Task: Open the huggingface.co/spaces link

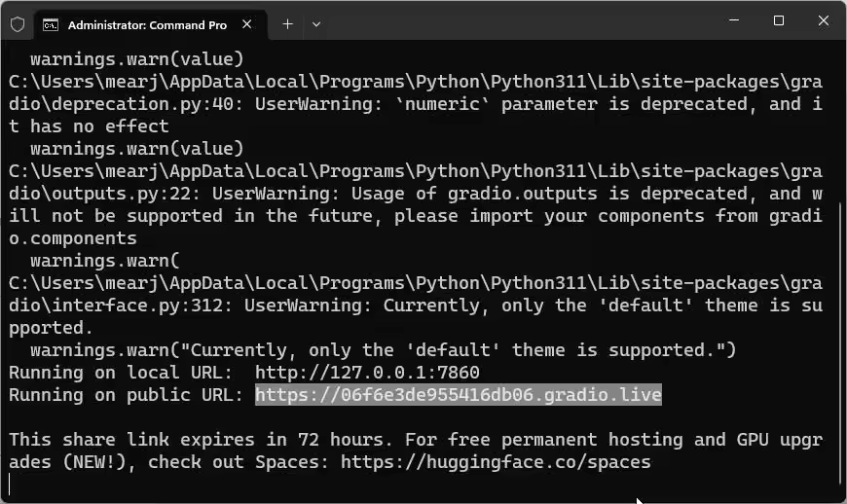Action: tap(496, 462)
